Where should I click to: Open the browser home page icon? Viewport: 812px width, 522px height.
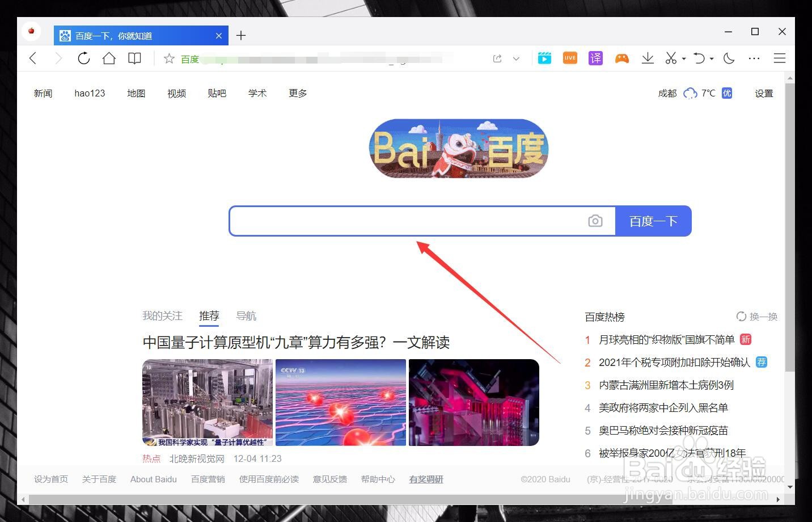pyautogui.click(x=109, y=58)
